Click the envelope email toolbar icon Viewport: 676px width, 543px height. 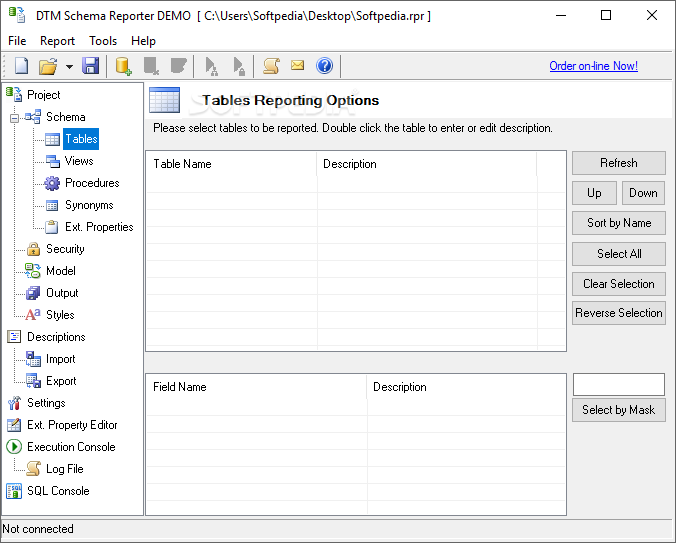point(297,66)
